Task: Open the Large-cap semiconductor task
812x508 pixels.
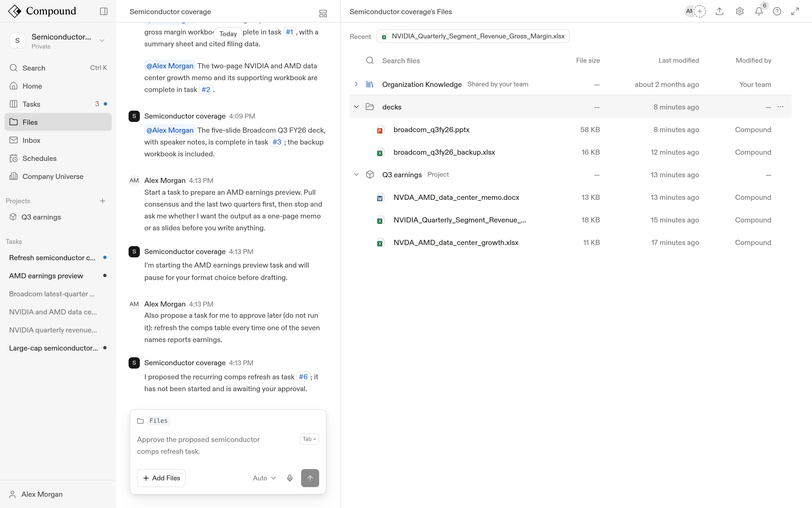Action: coord(58,348)
